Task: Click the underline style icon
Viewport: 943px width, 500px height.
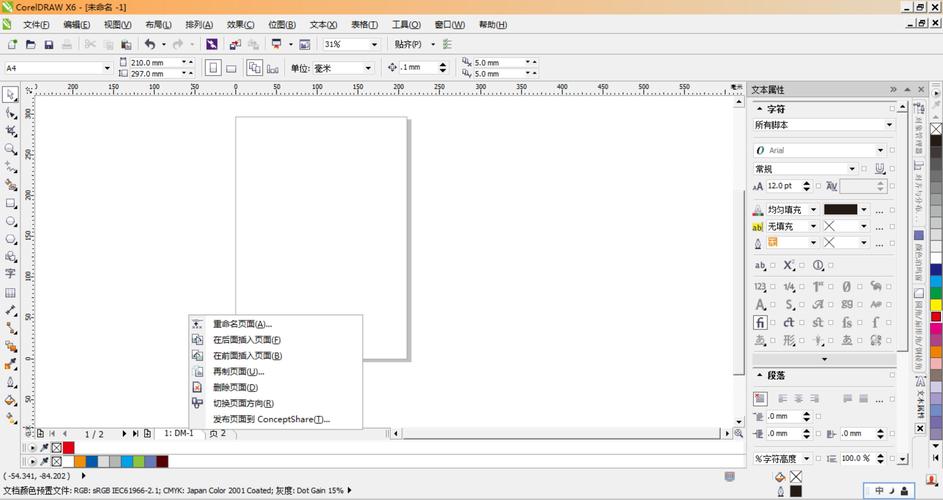Action: pyautogui.click(x=880, y=169)
